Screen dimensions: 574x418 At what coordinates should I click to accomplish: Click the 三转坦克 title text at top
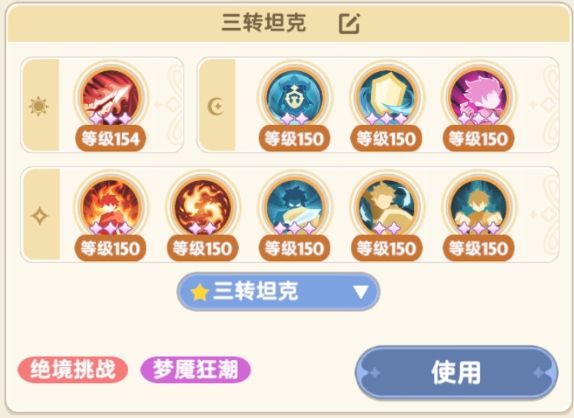(x=264, y=23)
